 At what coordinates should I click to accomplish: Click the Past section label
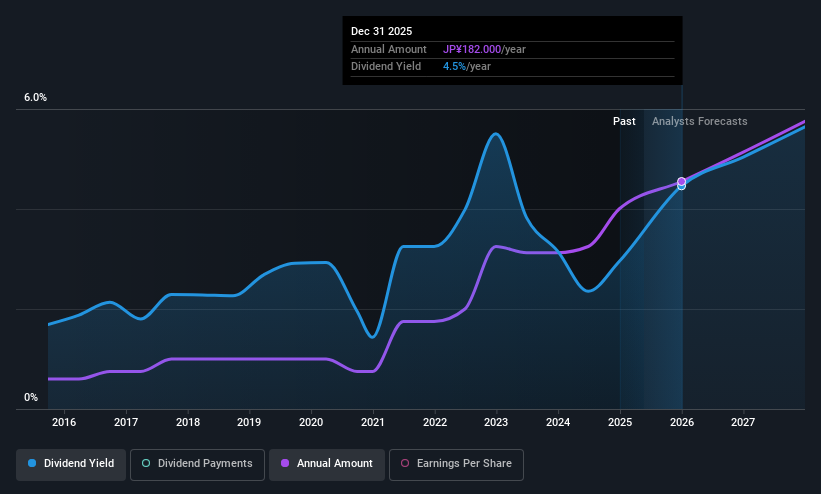(624, 121)
